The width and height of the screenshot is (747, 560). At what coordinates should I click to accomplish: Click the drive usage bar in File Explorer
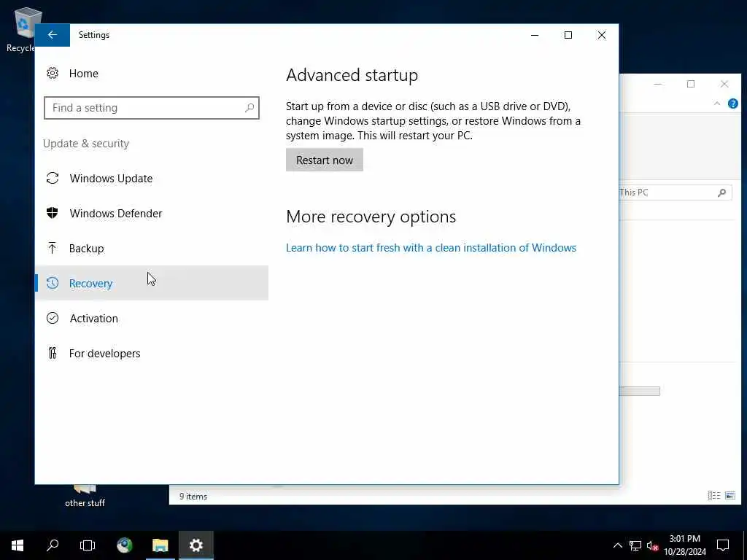click(x=639, y=391)
